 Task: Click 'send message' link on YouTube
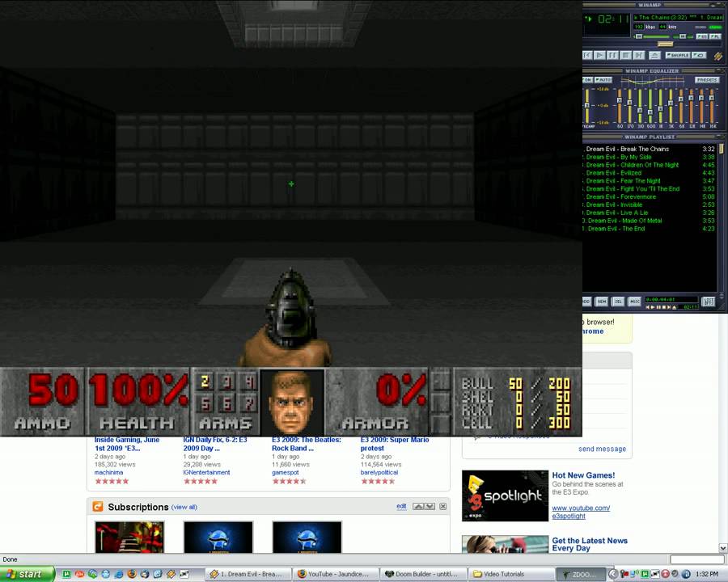[602, 449]
